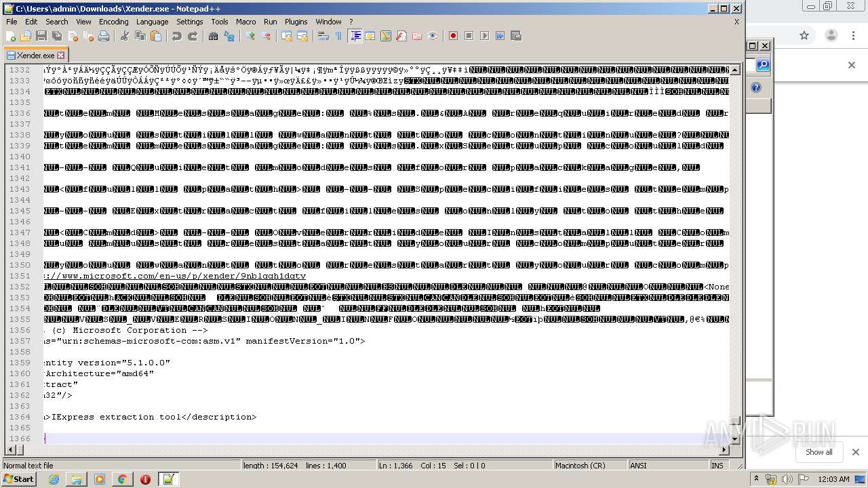Select the Xender.exe document tab
868x488 pixels.
(35, 55)
